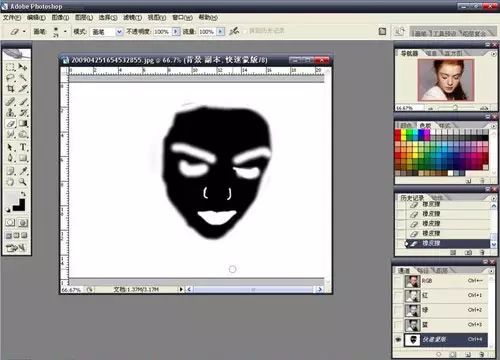The image size is (500, 360).
Task: Select the Dodge tool
Action: pos(23,134)
